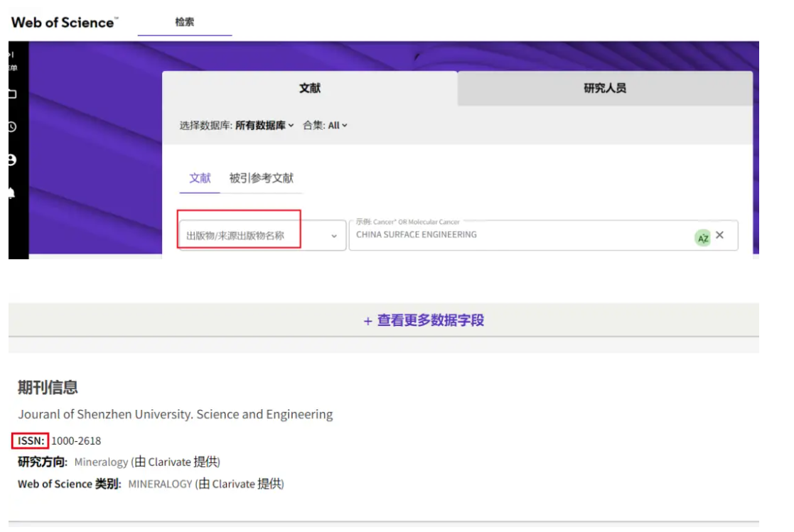Open the 合集 All dropdown
Viewport: 794px width, 532px height.
[336, 126]
